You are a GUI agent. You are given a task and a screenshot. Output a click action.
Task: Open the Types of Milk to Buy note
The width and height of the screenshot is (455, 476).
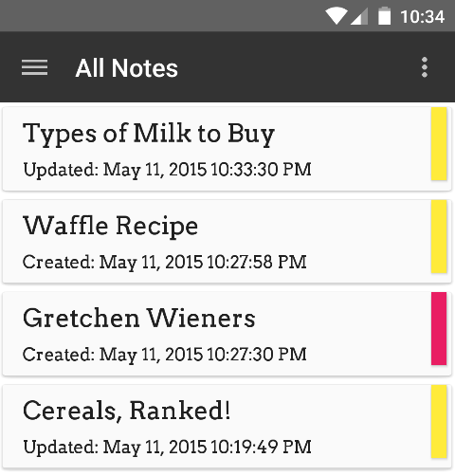227,149
